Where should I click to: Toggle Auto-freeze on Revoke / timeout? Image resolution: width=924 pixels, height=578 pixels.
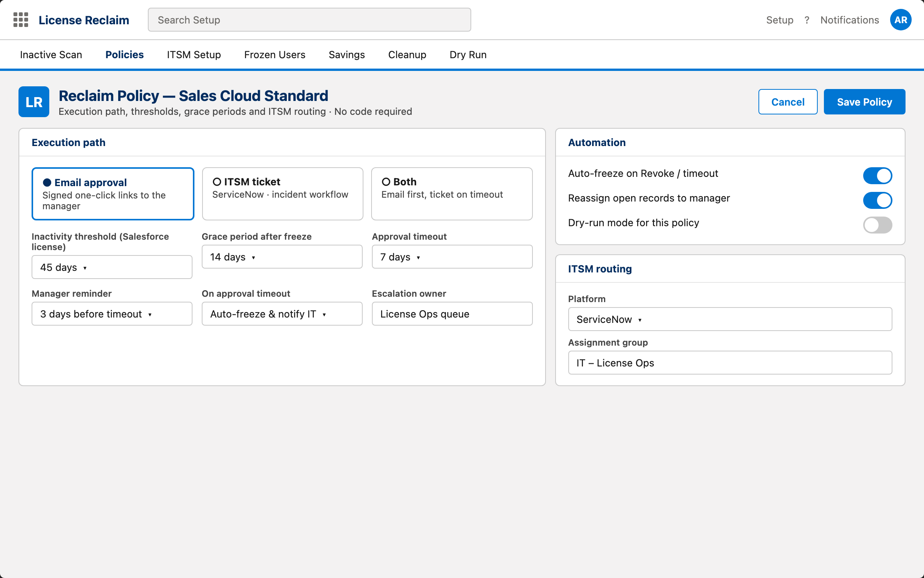coord(877,176)
